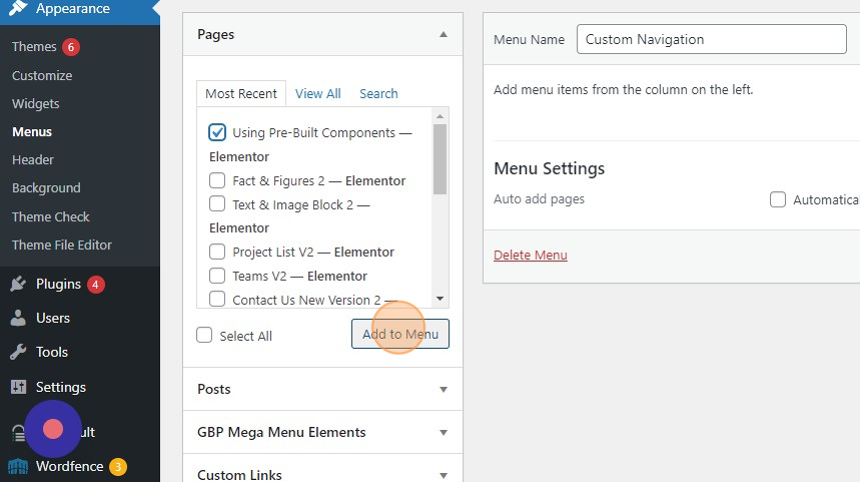This screenshot has width=860, height=482.
Task: Click pages list scrollbar down arrow
Action: click(x=439, y=298)
